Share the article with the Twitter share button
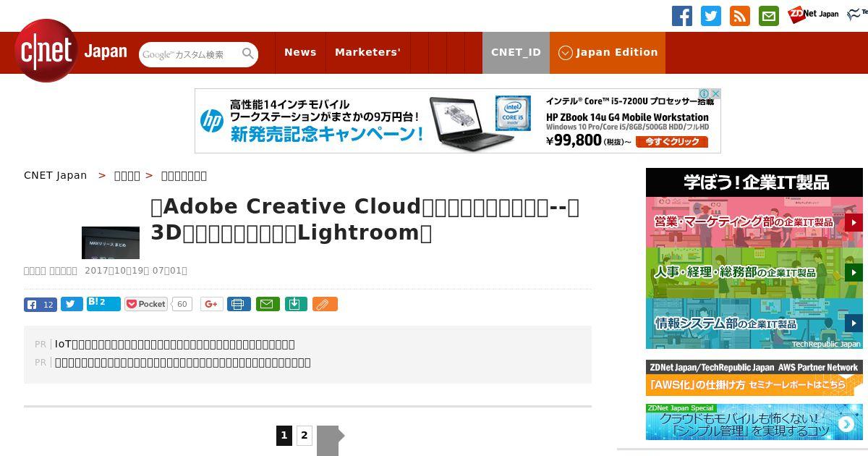Image resolution: width=868 pixels, height=456 pixels. coord(72,304)
